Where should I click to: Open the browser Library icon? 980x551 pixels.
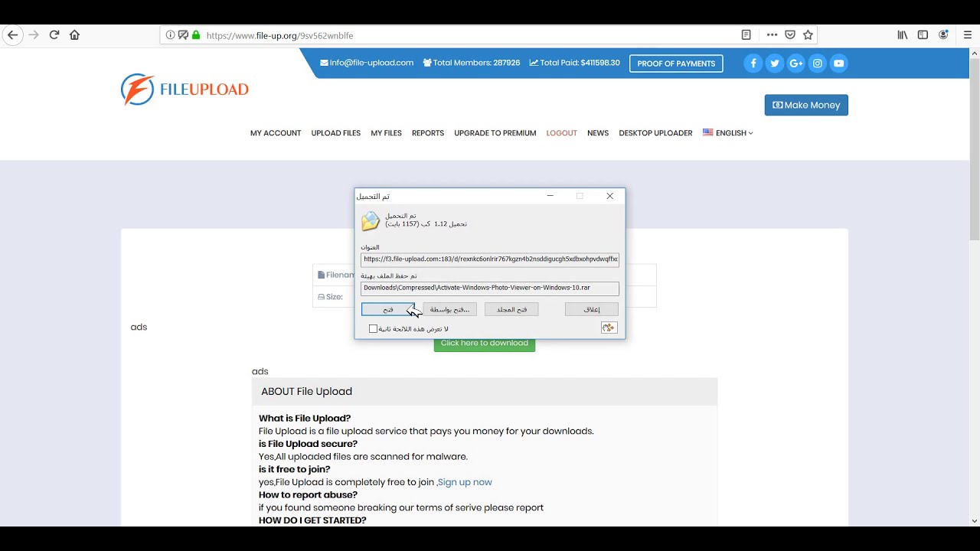903,34
